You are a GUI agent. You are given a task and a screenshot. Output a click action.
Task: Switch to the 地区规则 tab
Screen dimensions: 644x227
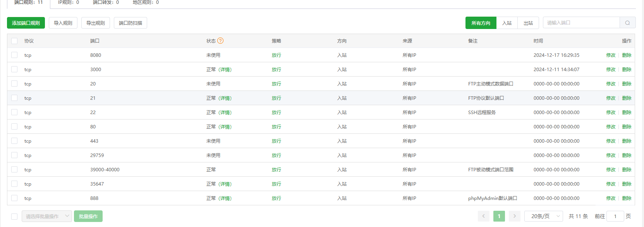[x=146, y=3]
